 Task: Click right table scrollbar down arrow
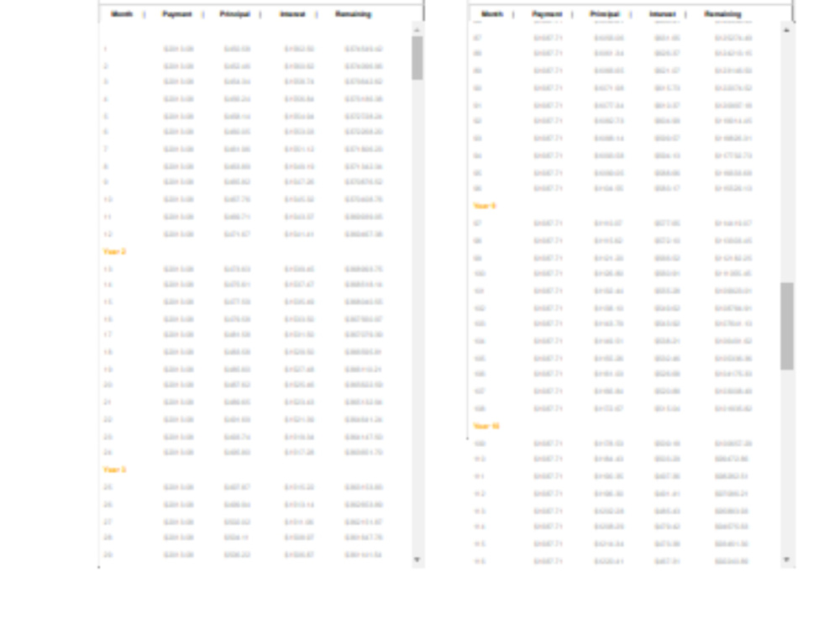[786, 559]
